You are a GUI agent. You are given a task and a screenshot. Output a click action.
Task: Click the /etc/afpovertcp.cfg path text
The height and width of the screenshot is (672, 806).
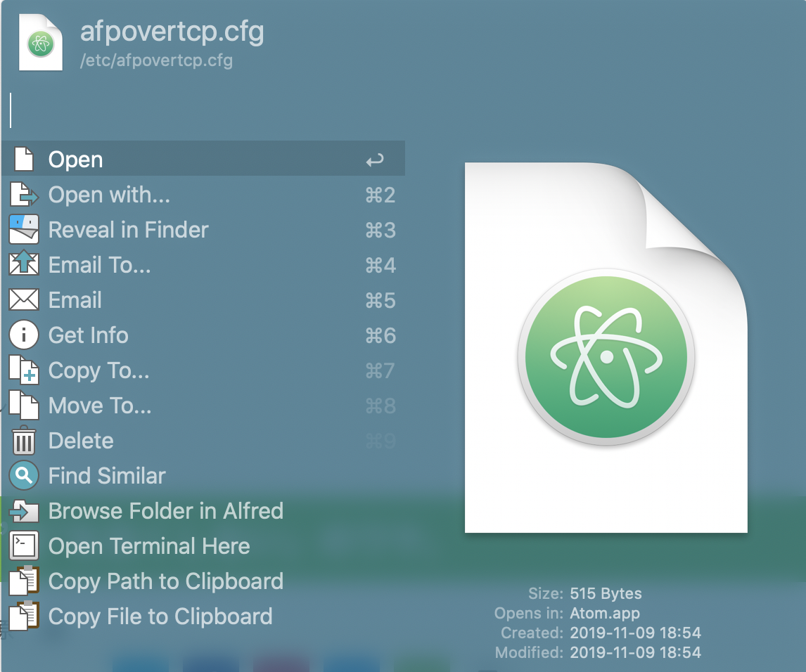click(x=156, y=60)
